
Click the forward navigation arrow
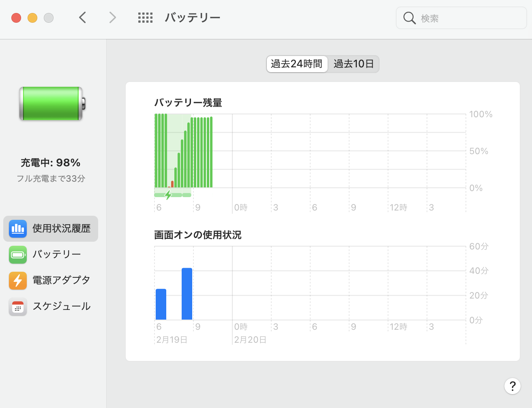[112, 17]
